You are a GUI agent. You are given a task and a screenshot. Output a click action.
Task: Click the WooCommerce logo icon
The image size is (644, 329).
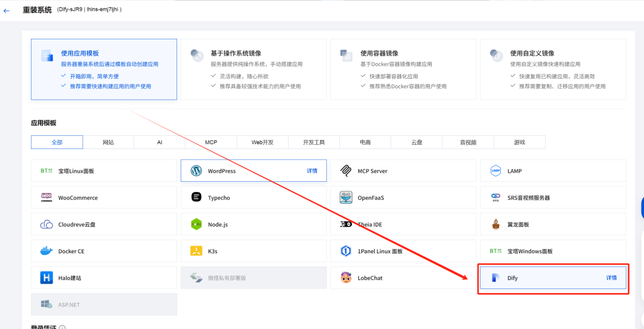(x=47, y=197)
